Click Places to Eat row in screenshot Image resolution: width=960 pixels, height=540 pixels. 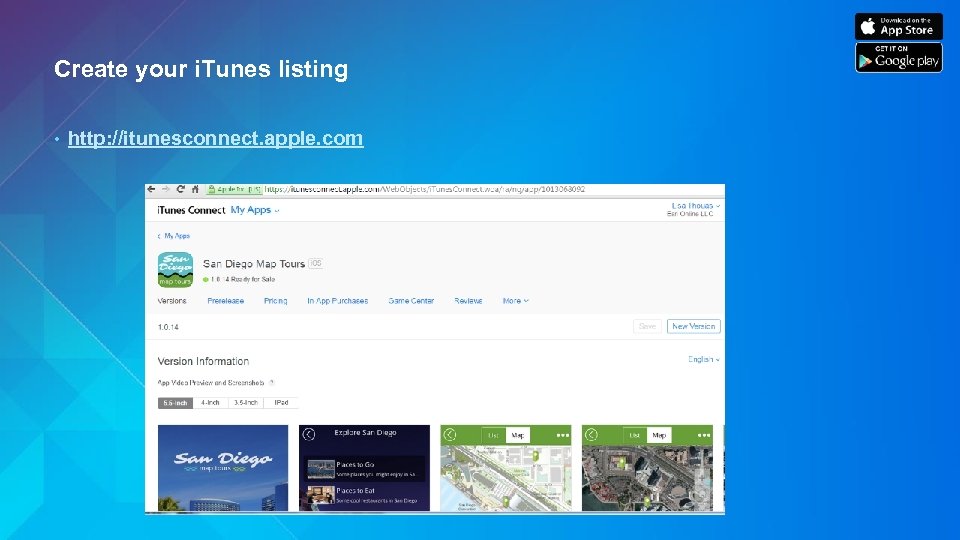365,495
